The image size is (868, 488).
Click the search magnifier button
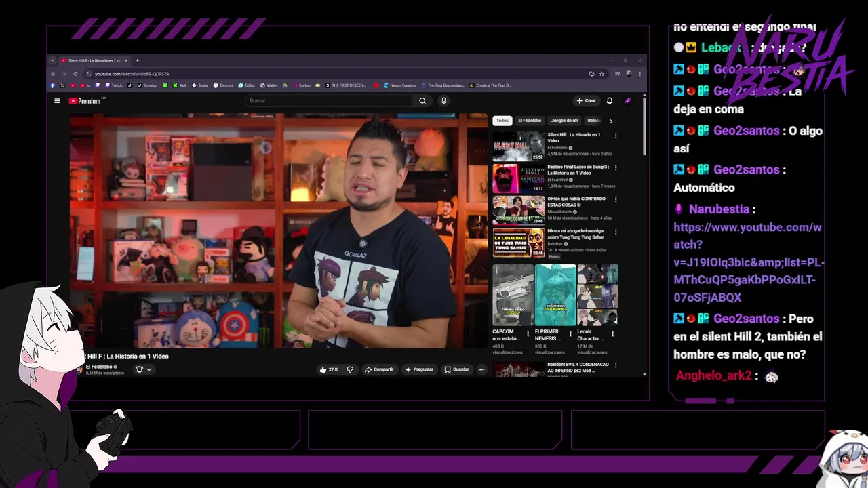click(422, 101)
